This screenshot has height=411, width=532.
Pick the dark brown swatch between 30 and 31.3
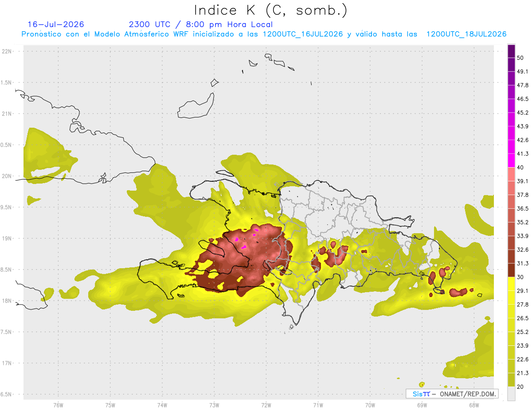coord(511,270)
